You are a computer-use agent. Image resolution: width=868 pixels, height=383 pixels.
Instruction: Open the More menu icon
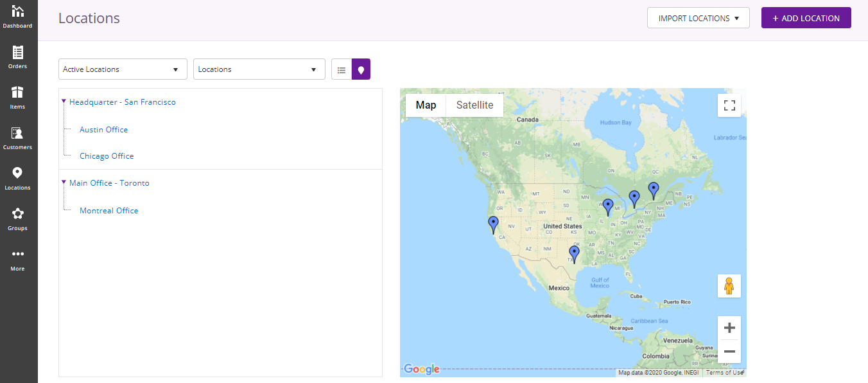18,255
